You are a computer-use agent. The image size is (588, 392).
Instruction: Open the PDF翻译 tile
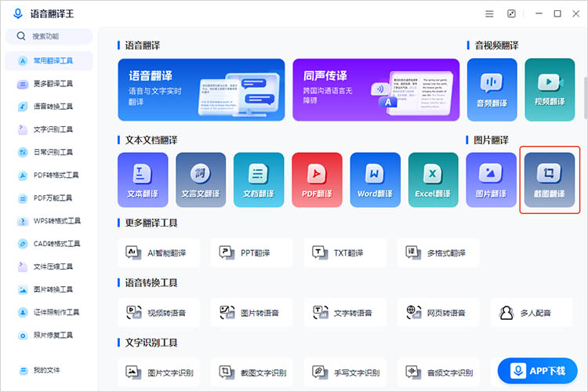tap(317, 180)
